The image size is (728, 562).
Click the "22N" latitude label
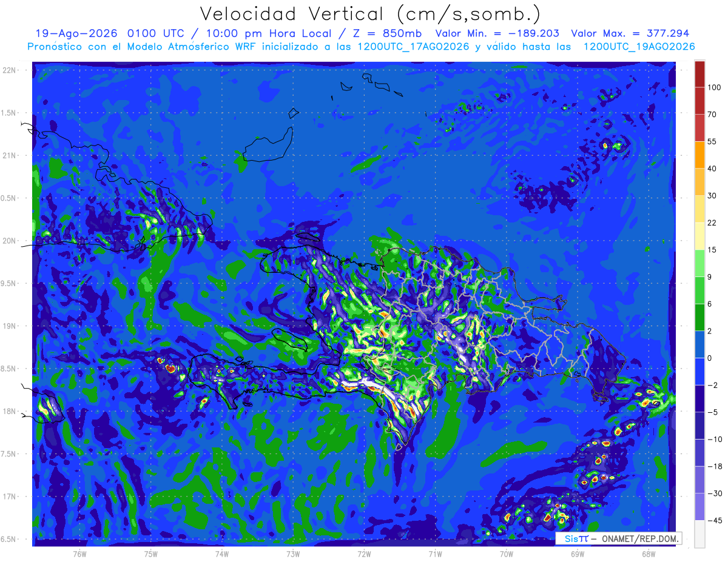9,70
